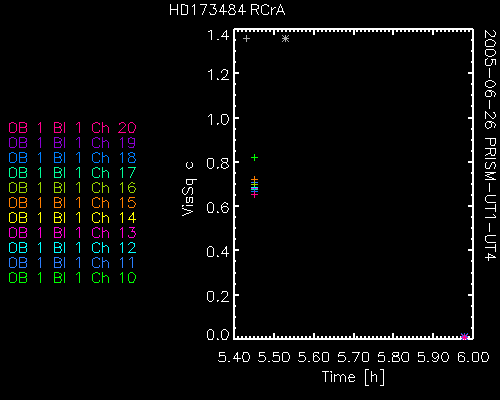Click the gray asterisk marker at top
This screenshot has width=500, height=400.
point(285,39)
